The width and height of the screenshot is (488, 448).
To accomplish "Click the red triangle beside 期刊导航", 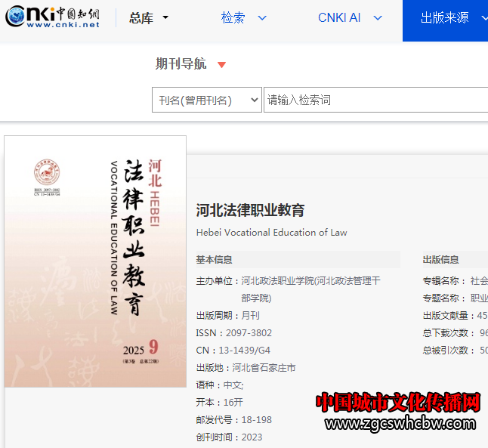I will click(221, 65).
